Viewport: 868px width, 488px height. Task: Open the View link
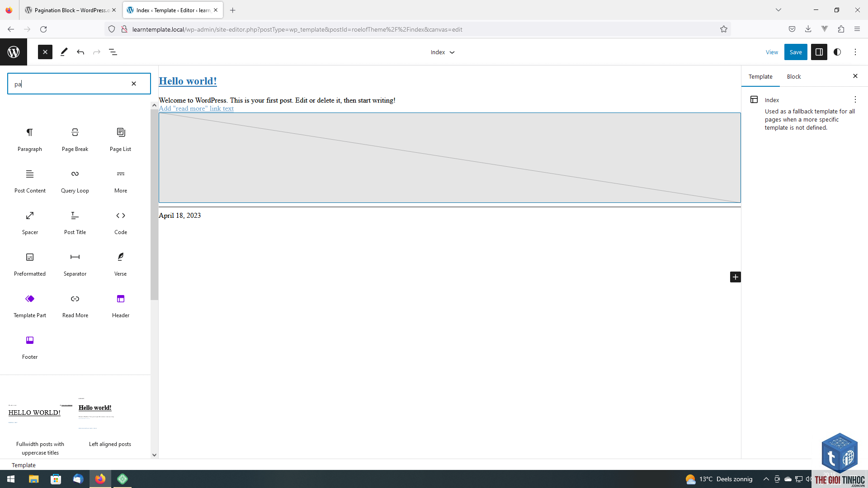click(772, 52)
